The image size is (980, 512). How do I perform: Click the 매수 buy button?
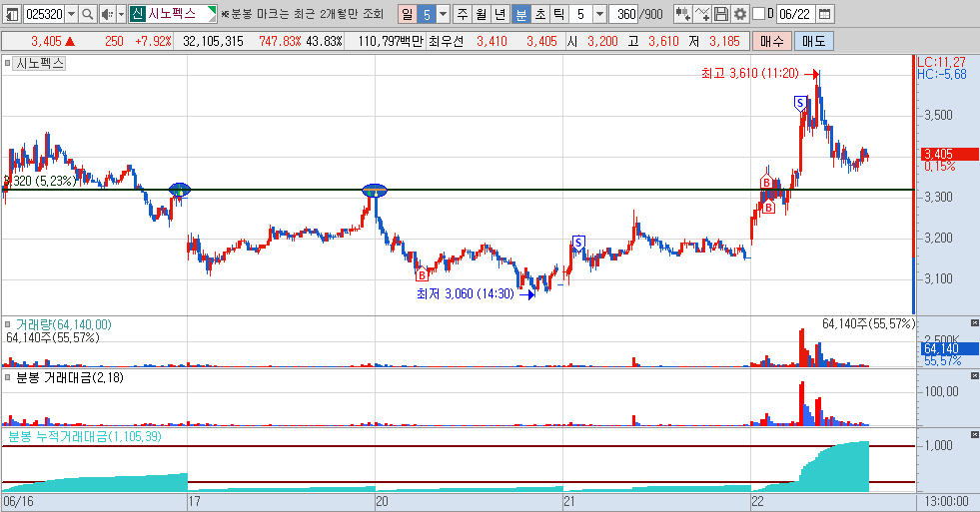[x=772, y=41]
